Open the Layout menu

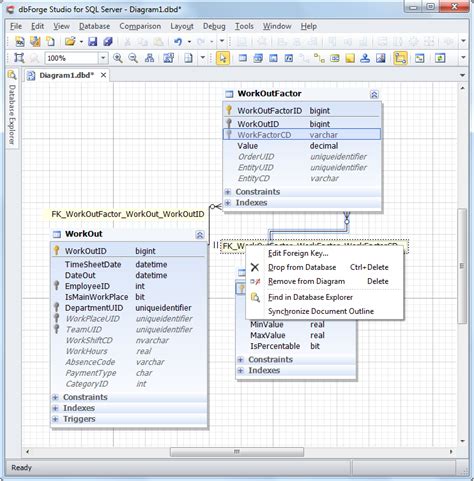(x=182, y=26)
